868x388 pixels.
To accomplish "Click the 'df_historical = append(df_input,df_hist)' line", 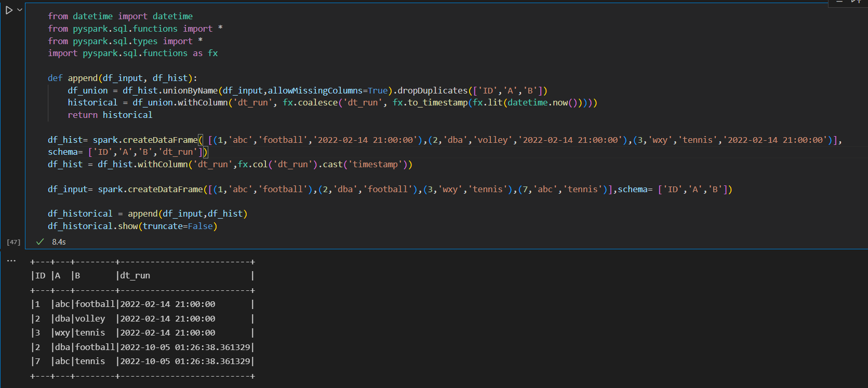I will [x=148, y=213].
